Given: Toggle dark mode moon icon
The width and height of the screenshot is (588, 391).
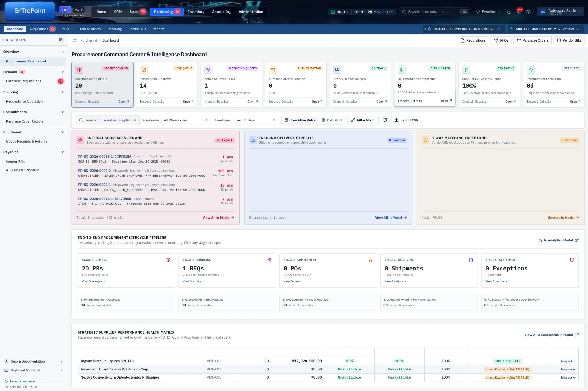Looking at the screenshot, I should pos(509,12).
